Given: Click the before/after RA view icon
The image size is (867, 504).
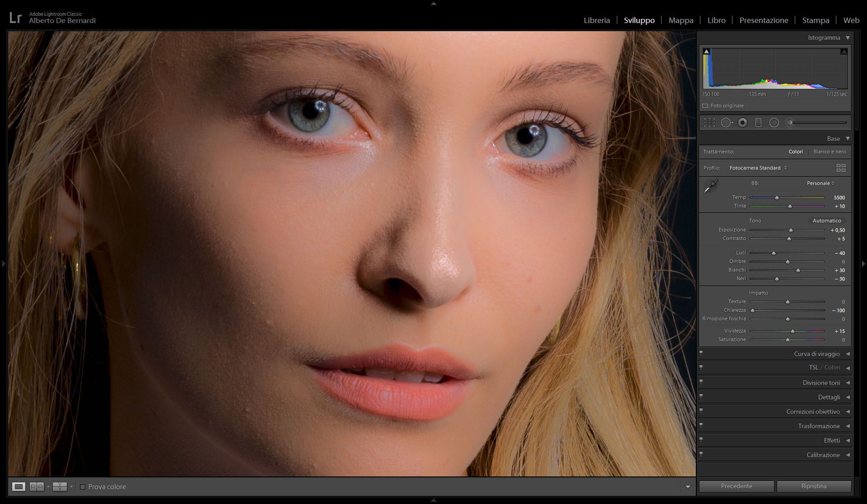Looking at the screenshot, I should (36, 486).
